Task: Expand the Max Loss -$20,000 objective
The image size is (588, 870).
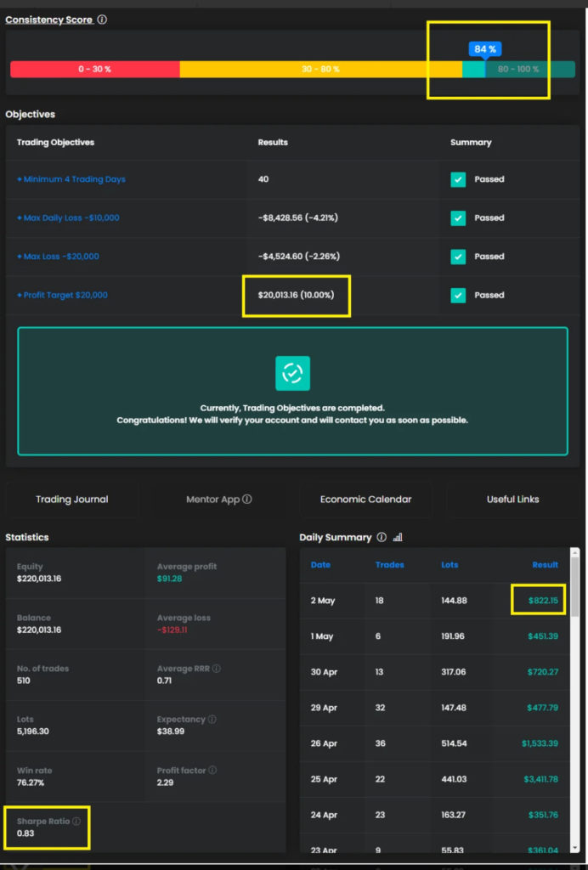Action: tap(58, 257)
